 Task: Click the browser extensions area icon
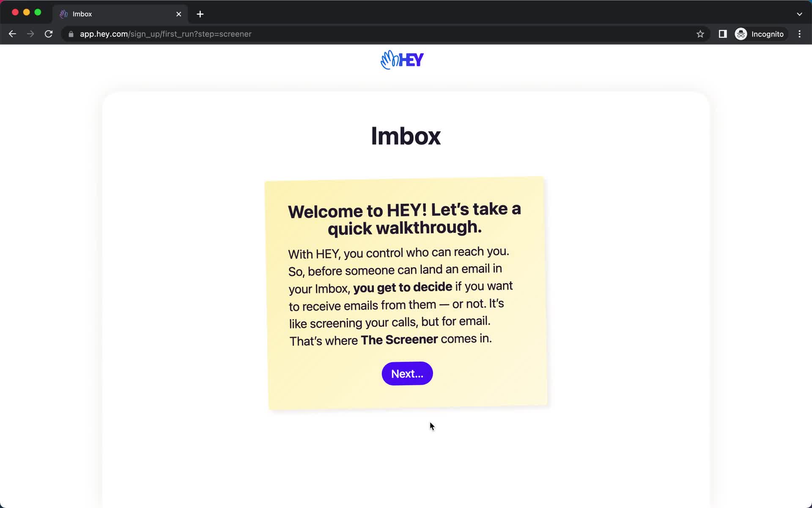pos(723,34)
